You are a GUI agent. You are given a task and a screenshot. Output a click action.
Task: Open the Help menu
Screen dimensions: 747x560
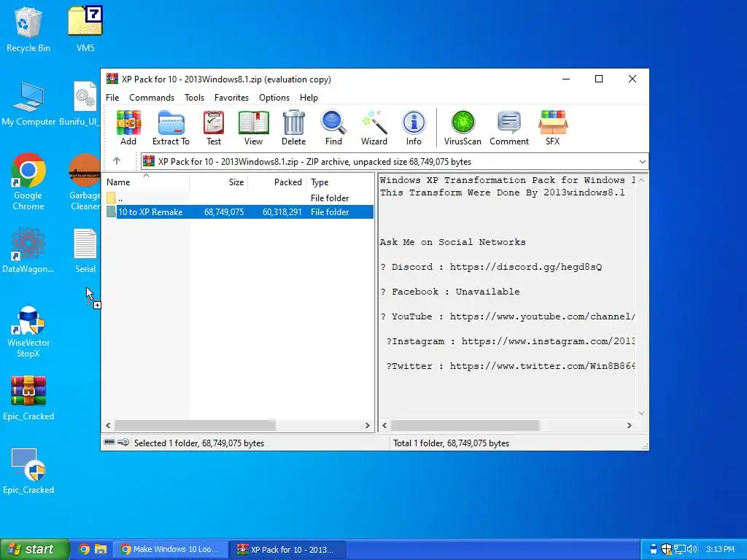[x=309, y=97]
